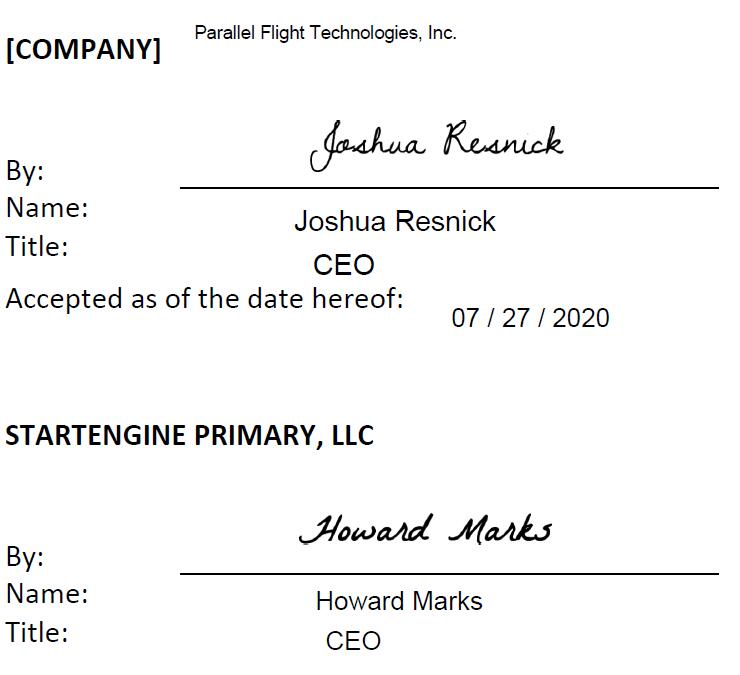Click the Title: label in the StartEngine section
This screenshot has width=740, height=675.
(x=37, y=632)
